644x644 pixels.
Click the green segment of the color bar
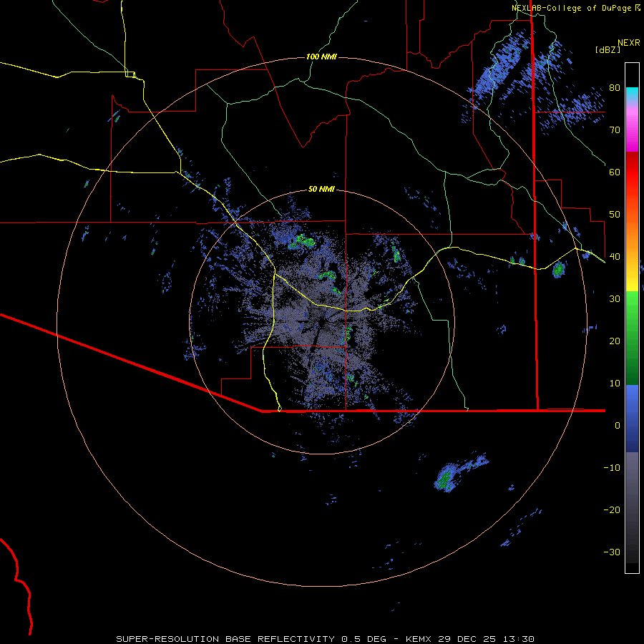click(632, 338)
